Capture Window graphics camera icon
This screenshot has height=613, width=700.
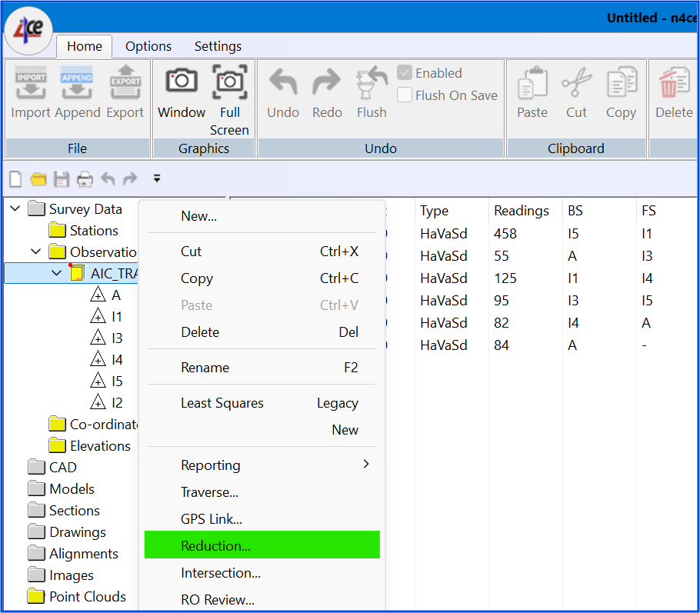coord(182,81)
